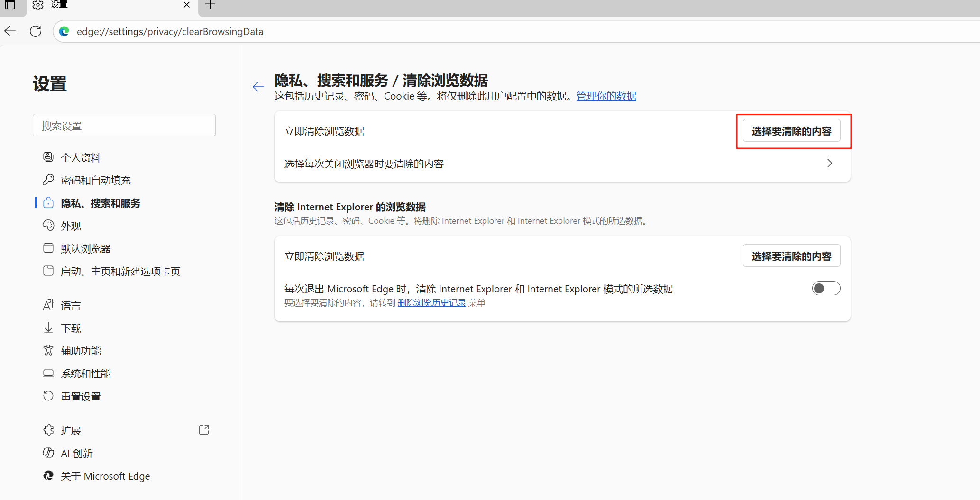Click the 隐私、搜索和服务 / 清除浏览数据 heading
The height and width of the screenshot is (500, 980).
tap(381, 80)
